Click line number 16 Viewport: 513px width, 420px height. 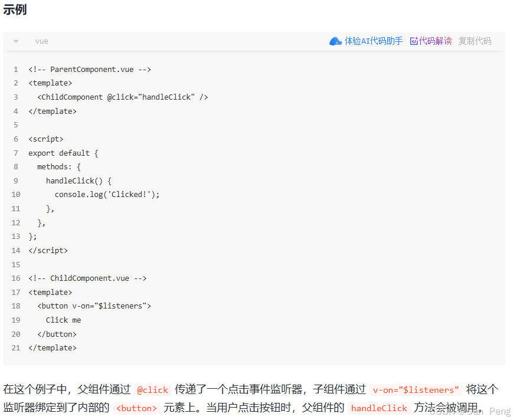(x=16, y=278)
